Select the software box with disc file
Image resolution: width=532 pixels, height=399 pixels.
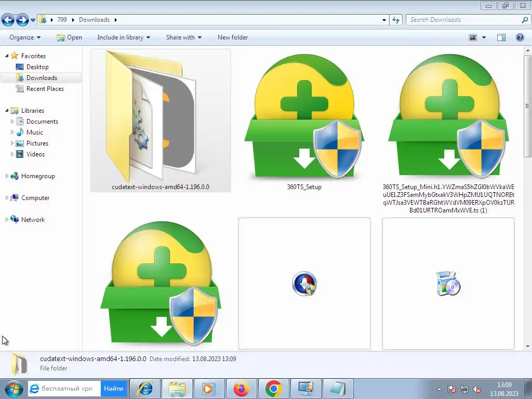point(448,283)
